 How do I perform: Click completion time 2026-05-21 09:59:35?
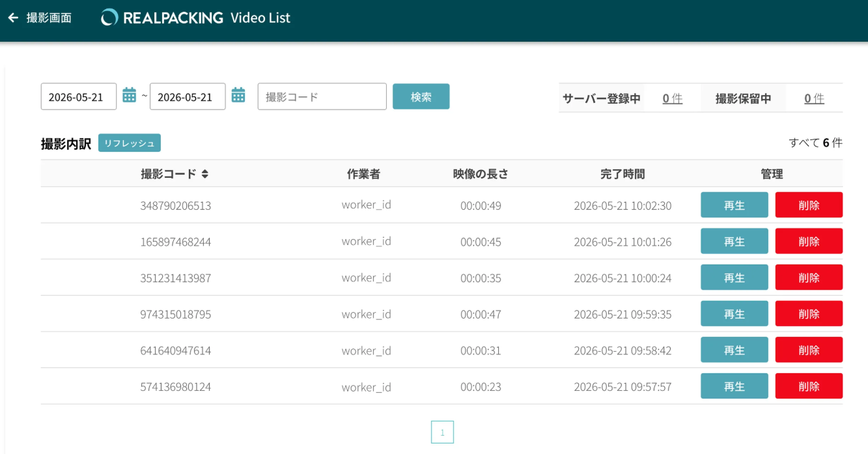point(623,315)
